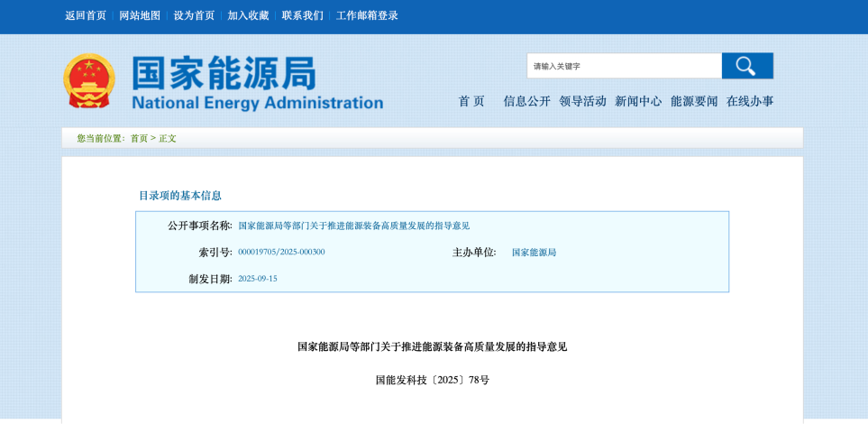Screen dimensions: 868x424
Task: Click 加入收藏 bookmark link
Action: pyautogui.click(x=248, y=15)
